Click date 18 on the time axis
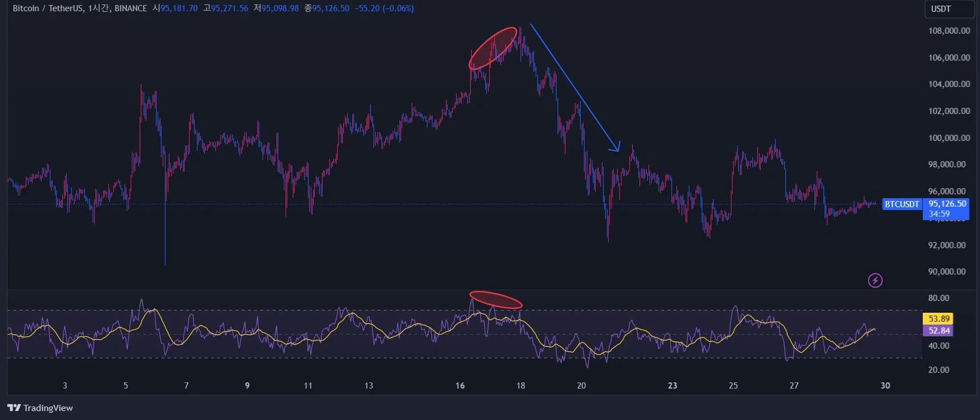Screen dimensions: 980x420 click(521, 386)
